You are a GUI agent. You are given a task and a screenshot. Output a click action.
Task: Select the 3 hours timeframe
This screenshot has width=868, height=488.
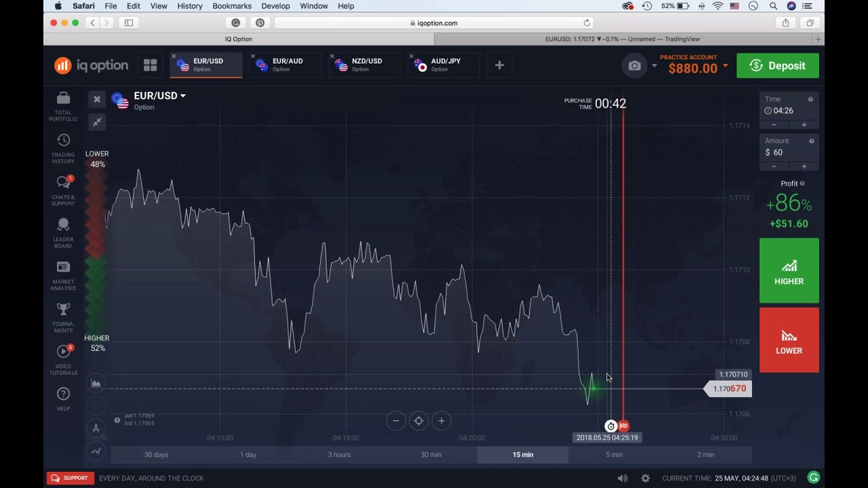340,455
